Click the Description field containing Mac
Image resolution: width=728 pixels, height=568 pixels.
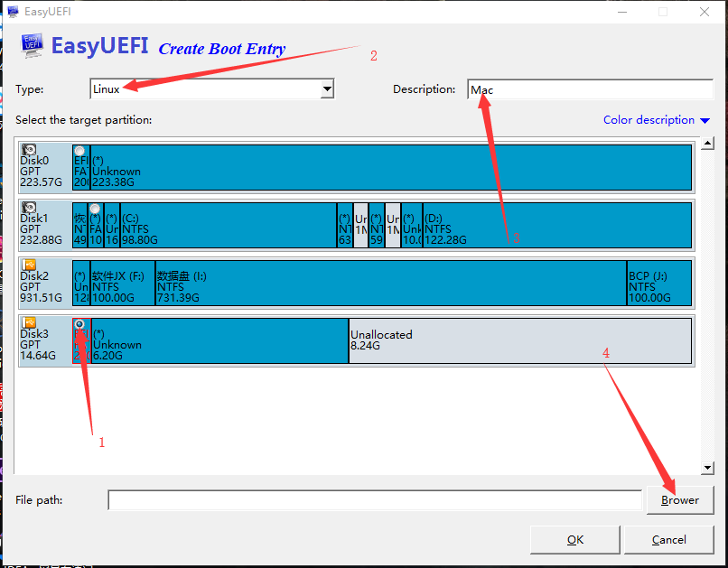click(x=590, y=89)
